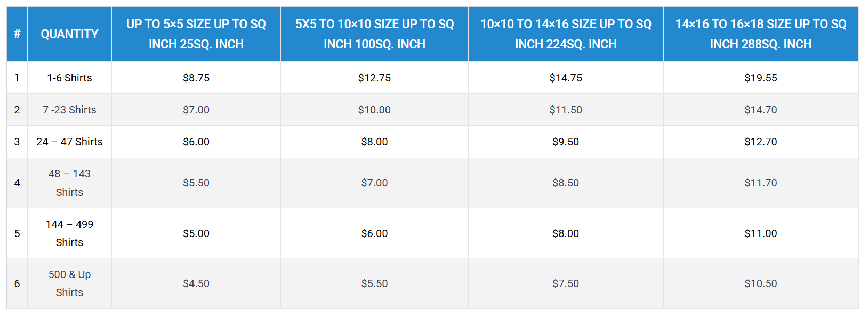Click the $8.75 price cell

(196, 78)
